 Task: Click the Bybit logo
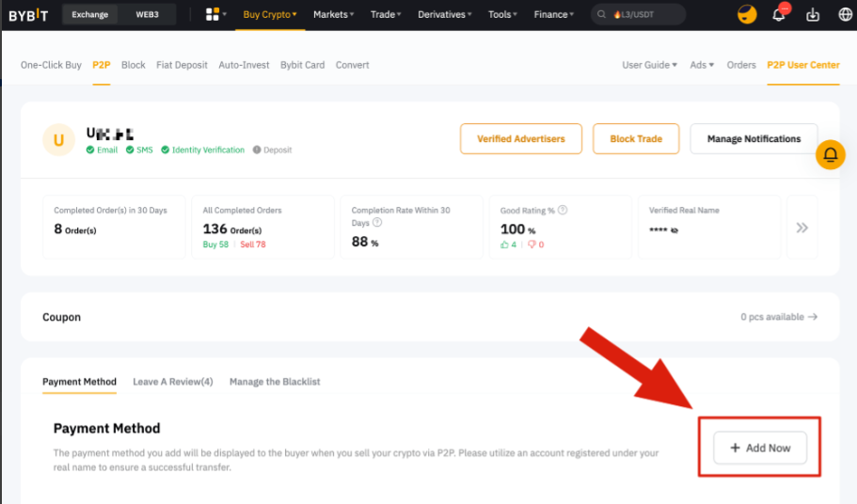pos(28,15)
